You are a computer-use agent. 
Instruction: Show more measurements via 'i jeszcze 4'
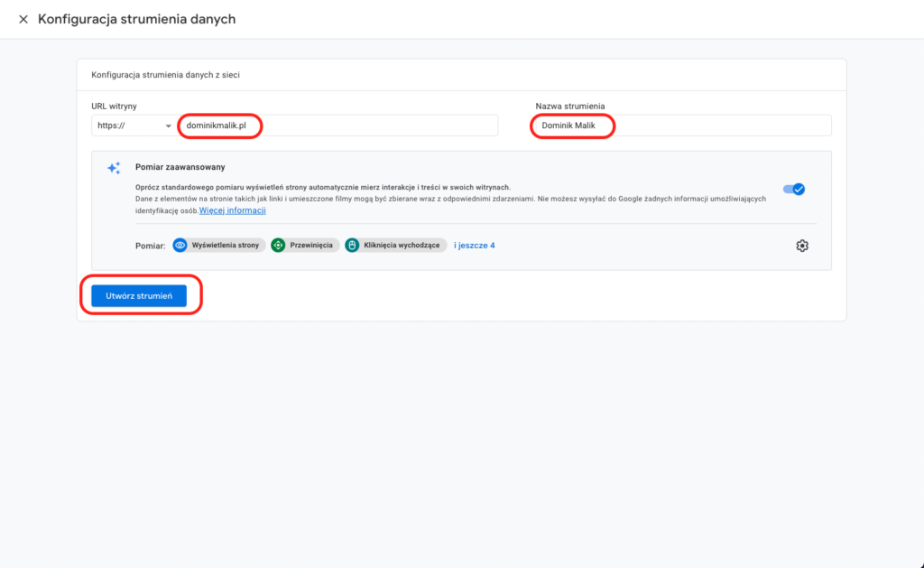point(474,245)
